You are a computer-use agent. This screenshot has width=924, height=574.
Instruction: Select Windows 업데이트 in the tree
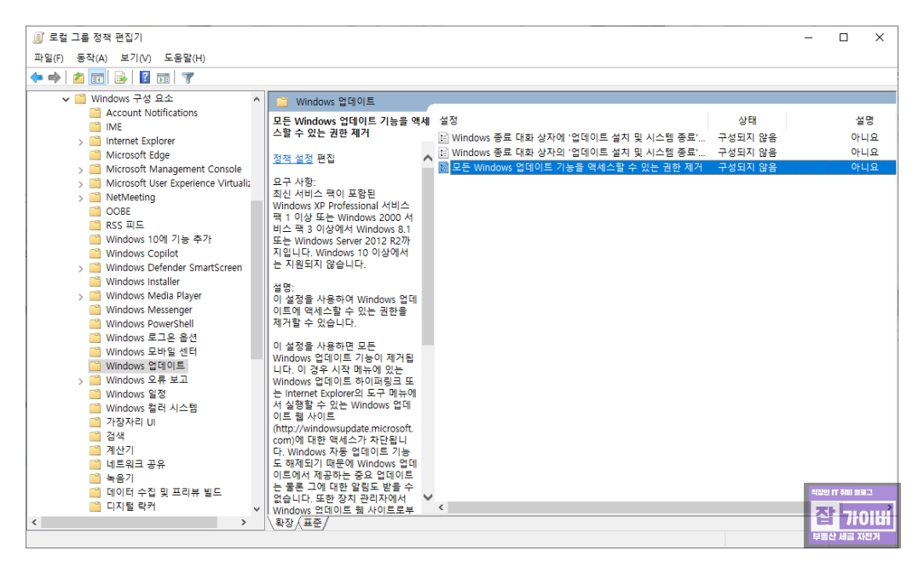(x=145, y=366)
